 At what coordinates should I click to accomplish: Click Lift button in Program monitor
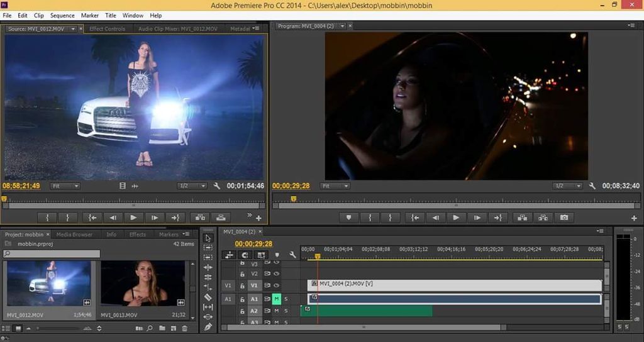tap(523, 218)
